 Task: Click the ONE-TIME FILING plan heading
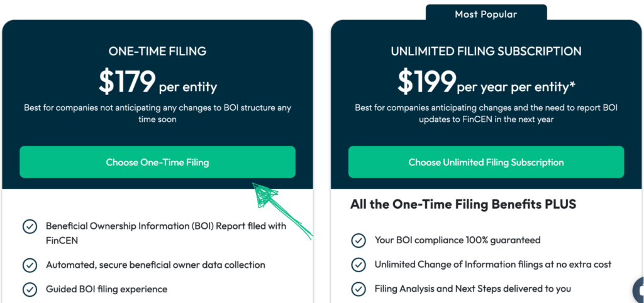pos(157,52)
